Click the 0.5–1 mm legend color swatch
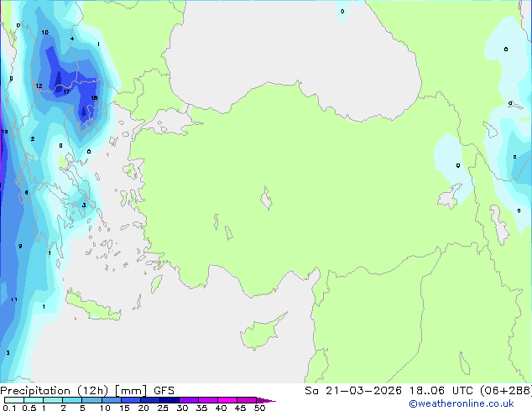This screenshot has width=532, height=411. [34, 400]
